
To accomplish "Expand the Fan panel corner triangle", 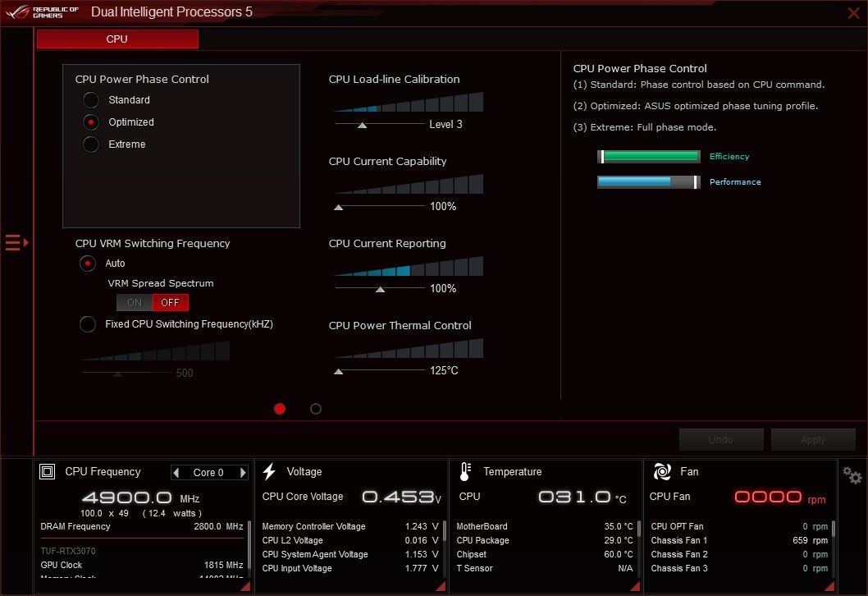I will click(x=829, y=585).
